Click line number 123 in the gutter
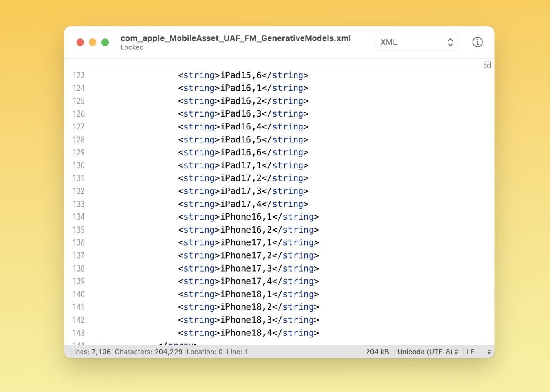The height and width of the screenshot is (392, 550). 79,75
